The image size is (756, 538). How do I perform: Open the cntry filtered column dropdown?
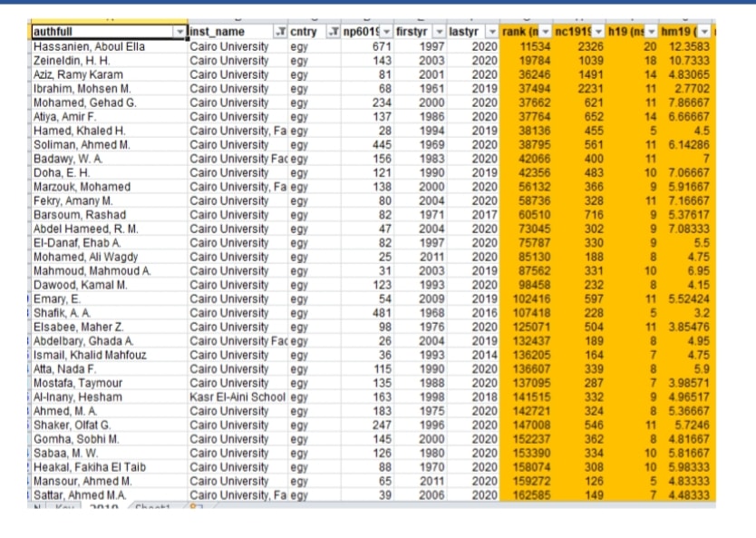[334, 32]
